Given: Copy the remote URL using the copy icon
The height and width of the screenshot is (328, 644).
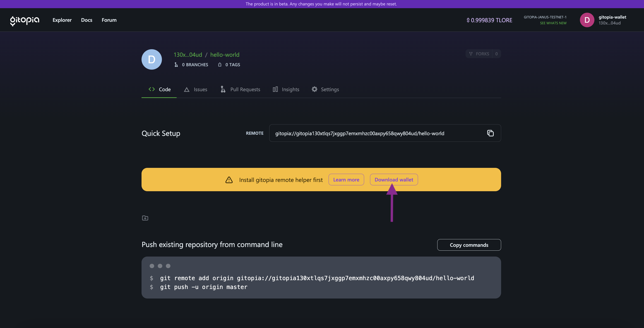Looking at the screenshot, I should pyautogui.click(x=490, y=133).
